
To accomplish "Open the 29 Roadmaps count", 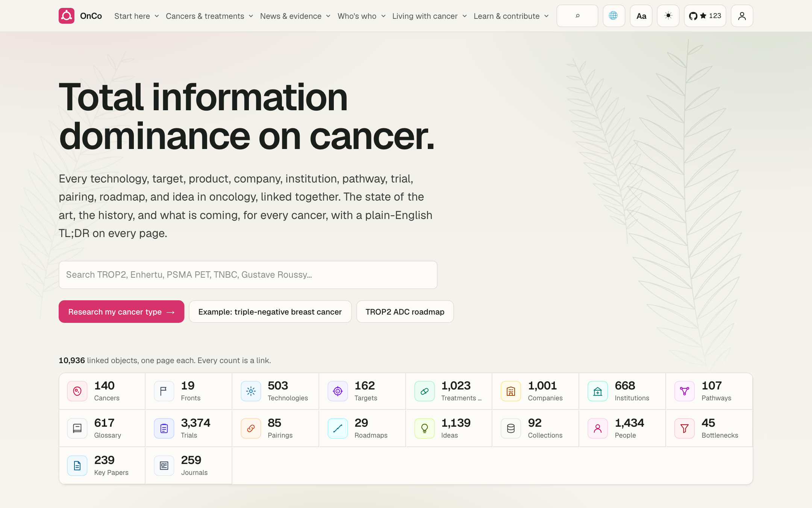I will (362, 428).
